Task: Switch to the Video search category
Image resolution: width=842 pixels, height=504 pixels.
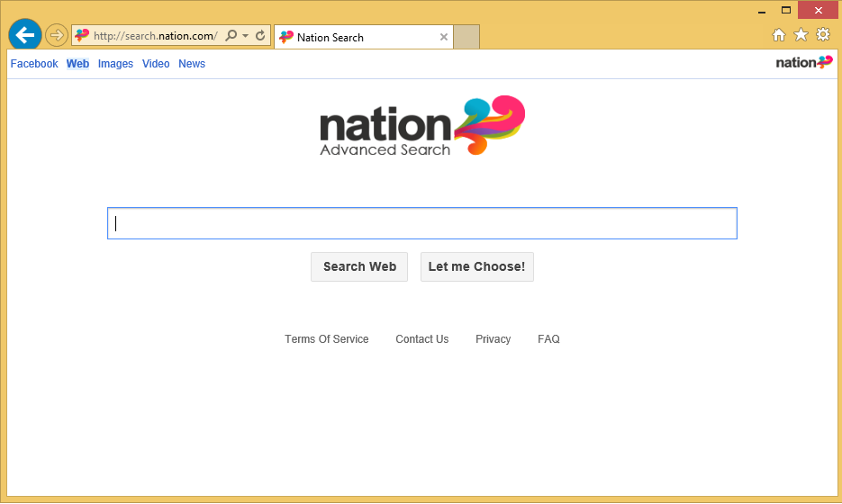Action: pos(156,64)
